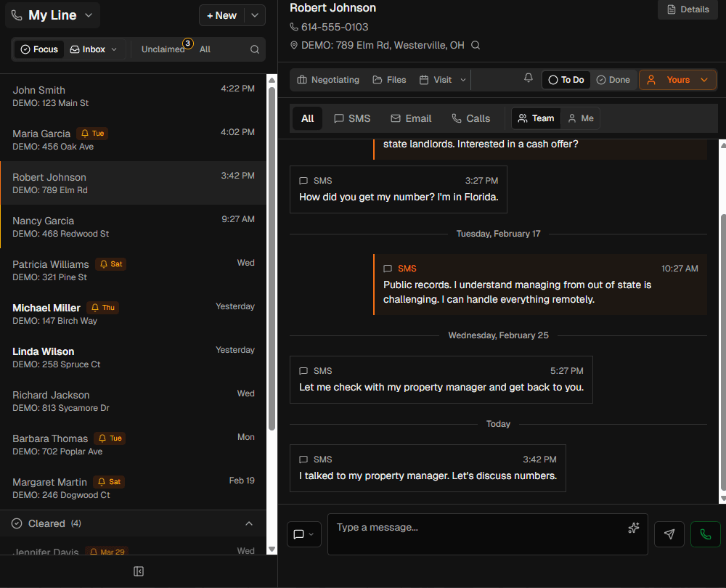Click the Sat reminder badge on Patricia Williams
The width and height of the screenshot is (726, 588).
tap(111, 264)
